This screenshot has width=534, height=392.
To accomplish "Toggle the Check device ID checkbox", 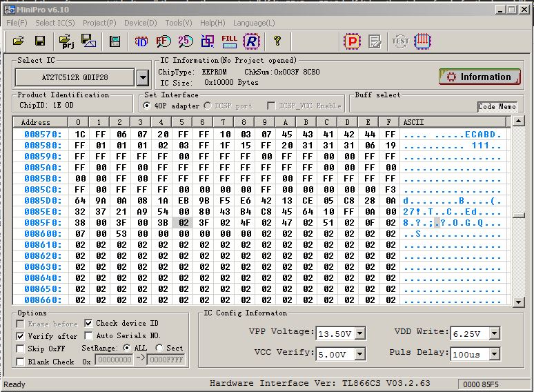I will tap(90, 323).
